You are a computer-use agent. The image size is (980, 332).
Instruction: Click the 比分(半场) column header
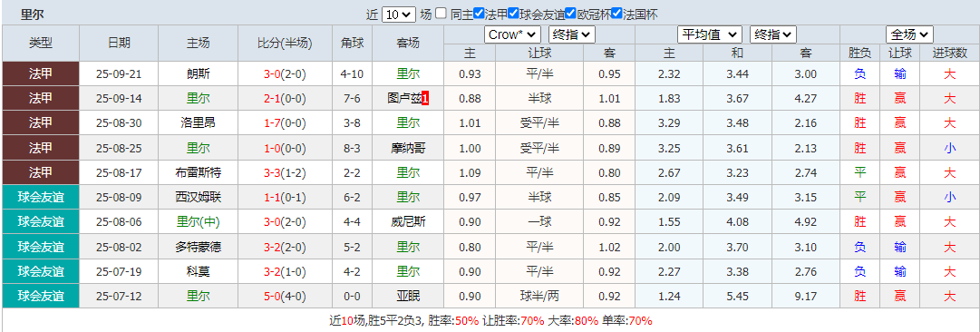coord(285,44)
